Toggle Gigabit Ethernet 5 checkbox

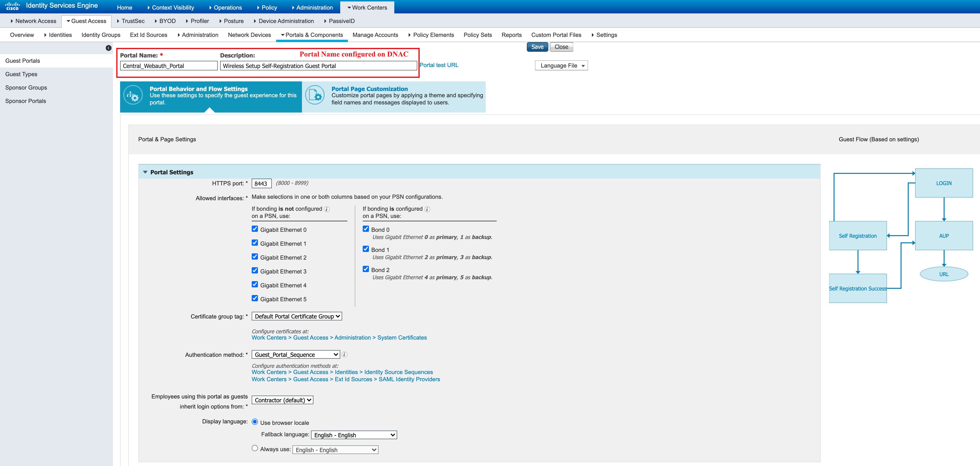point(255,298)
